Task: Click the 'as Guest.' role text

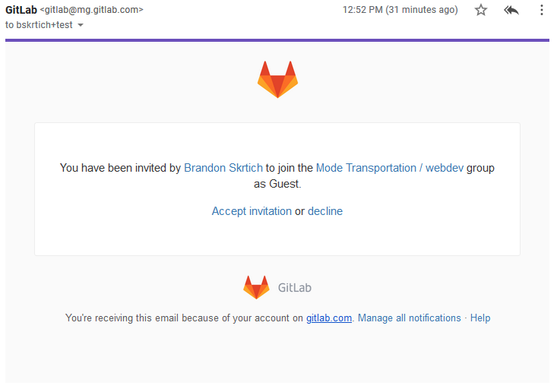Action: [277, 184]
